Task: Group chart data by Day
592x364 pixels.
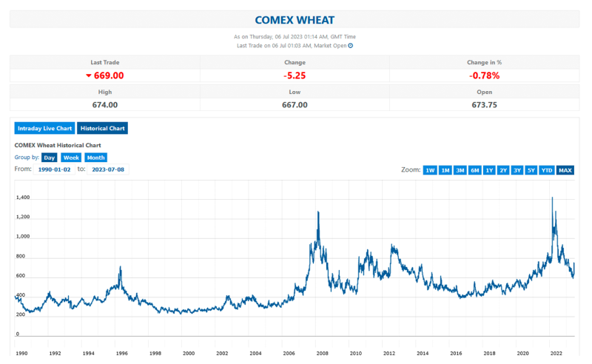Action: (x=49, y=158)
